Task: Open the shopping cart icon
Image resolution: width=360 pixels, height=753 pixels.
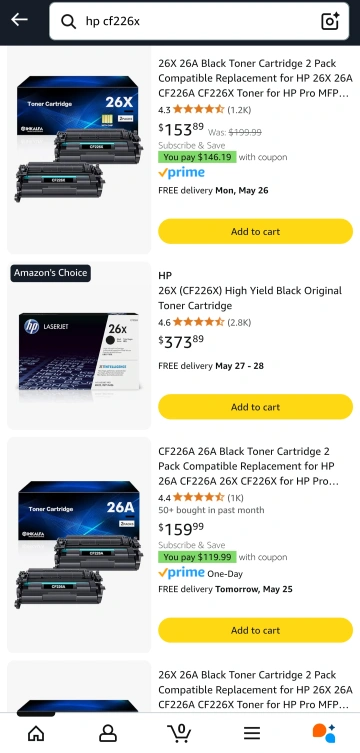Action: point(180,733)
